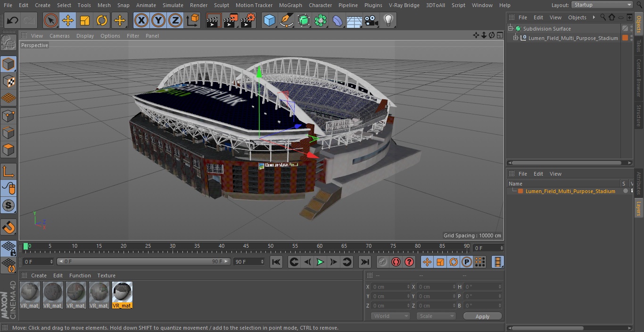
Task: Select the first VR_mat material thumbnail
Action: (x=30, y=295)
